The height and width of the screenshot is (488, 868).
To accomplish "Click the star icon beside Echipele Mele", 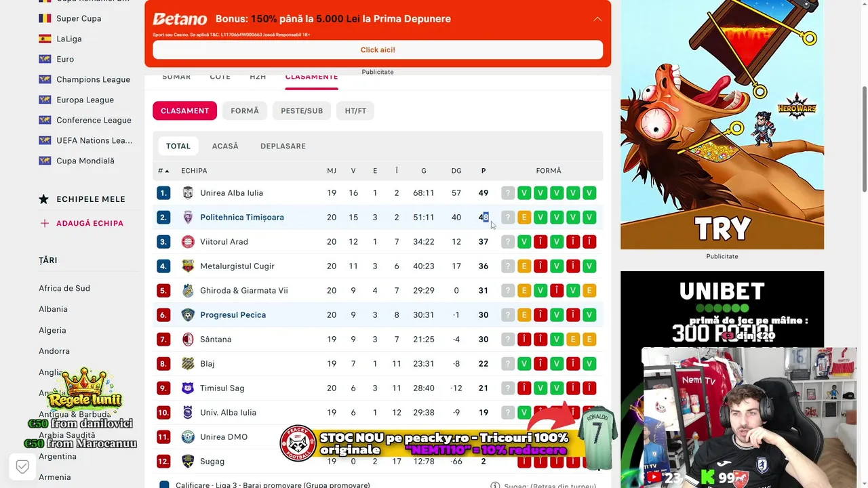I will pyautogui.click(x=44, y=199).
